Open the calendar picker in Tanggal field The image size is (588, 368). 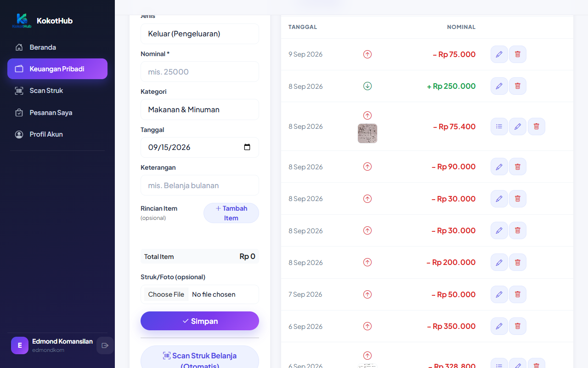pyautogui.click(x=247, y=147)
